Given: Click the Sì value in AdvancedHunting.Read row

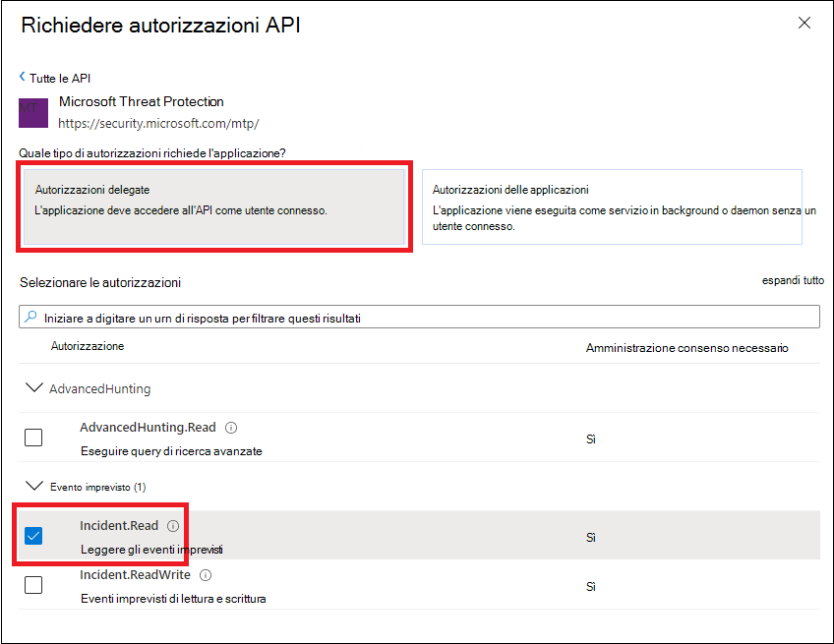Looking at the screenshot, I should click(590, 439).
